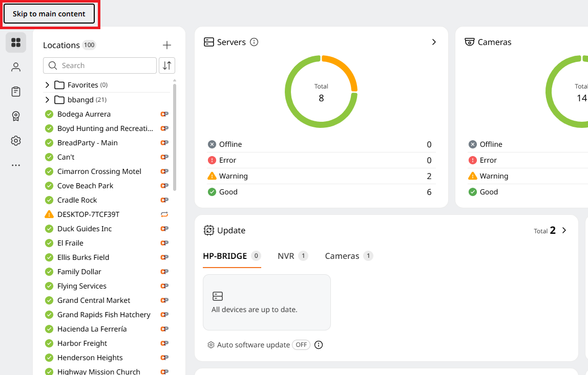Select the Flying Services location
The width and height of the screenshot is (588, 375).
(82, 286)
